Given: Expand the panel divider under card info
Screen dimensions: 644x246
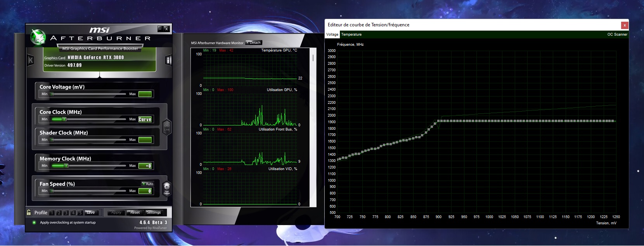Looking at the screenshot, I should point(100,75).
